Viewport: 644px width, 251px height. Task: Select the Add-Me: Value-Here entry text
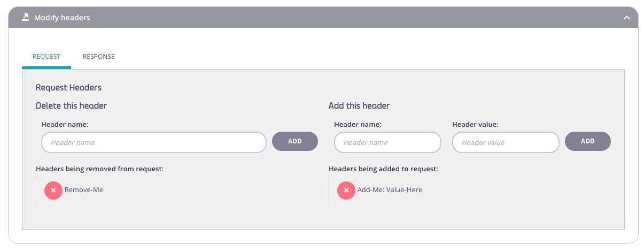390,190
